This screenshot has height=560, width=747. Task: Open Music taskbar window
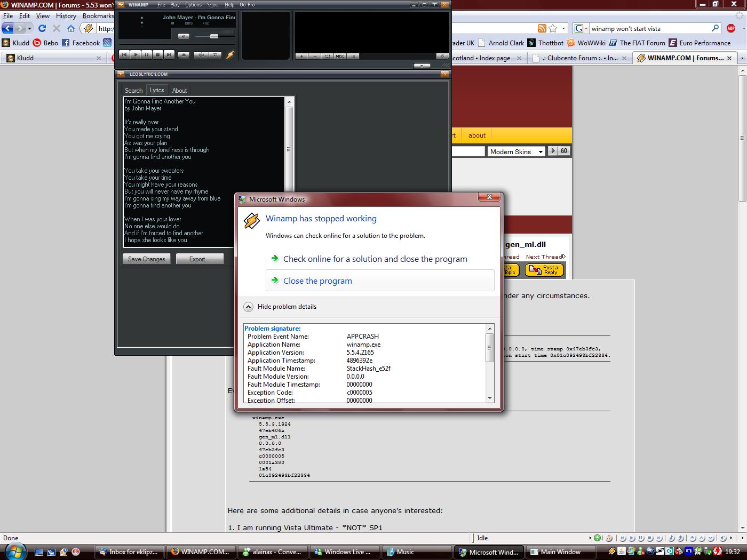[416, 552]
